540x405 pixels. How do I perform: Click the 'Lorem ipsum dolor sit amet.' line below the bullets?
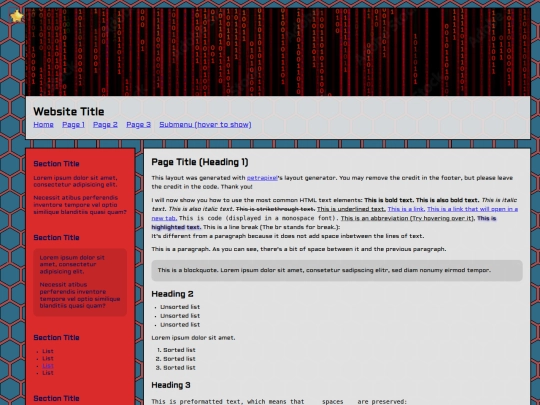tap(193, 338)
